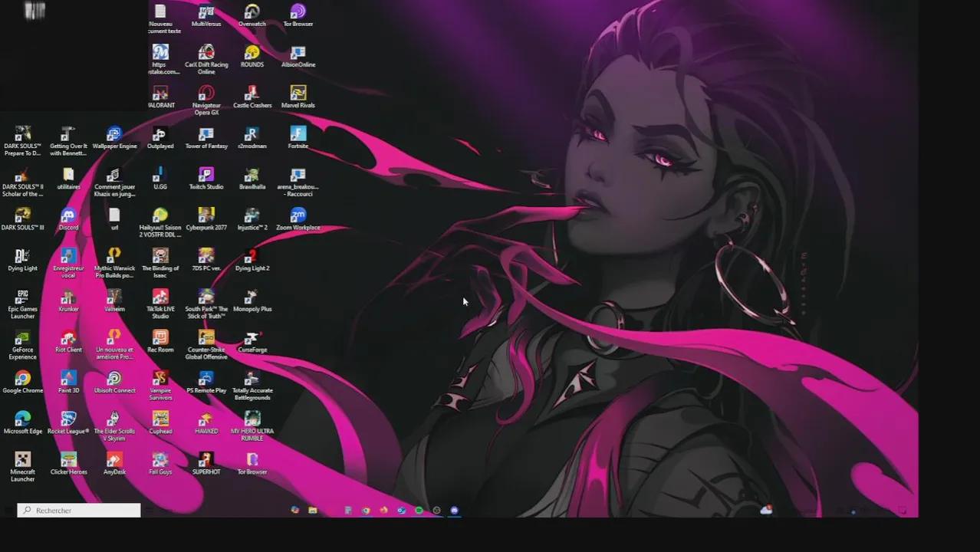Select the url file icon

[x=114, y=219]
